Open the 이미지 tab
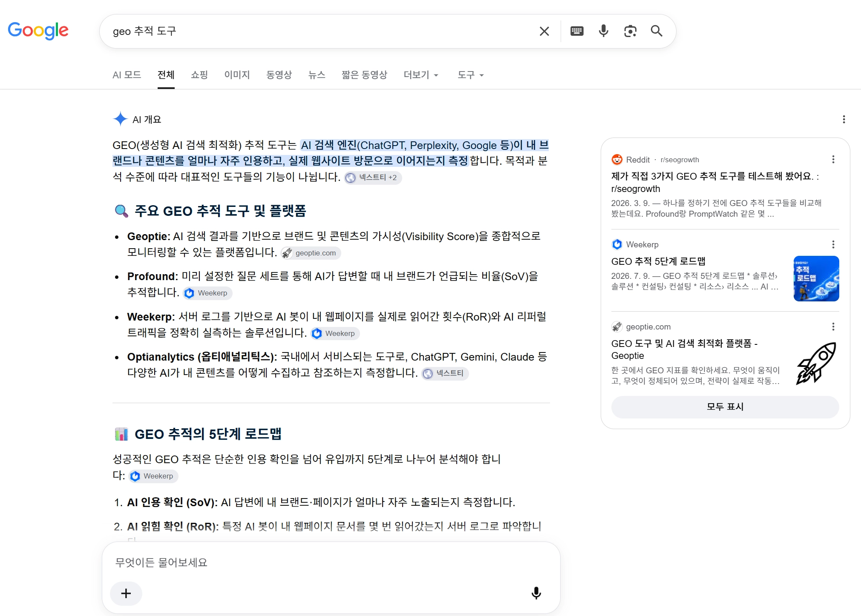The image size is (861, 616). tap(237, 75)
